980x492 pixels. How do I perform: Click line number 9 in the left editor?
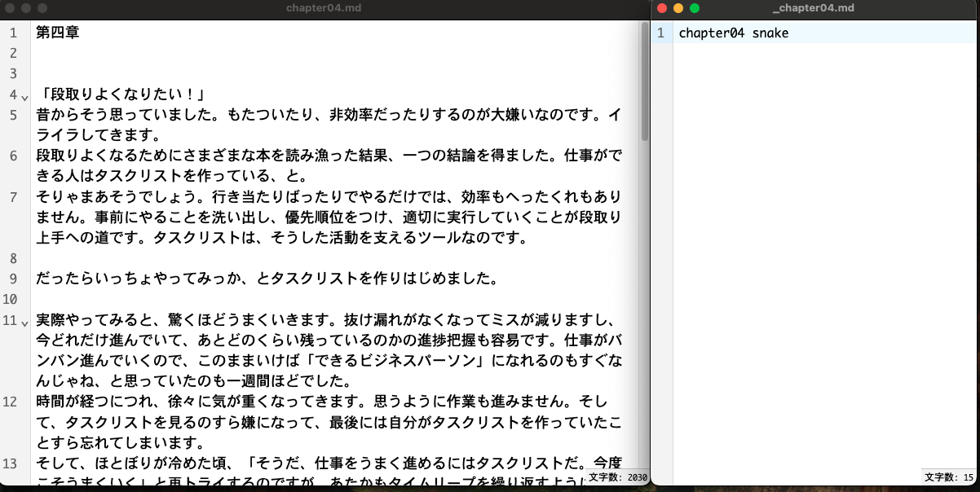click(x=13, y=278)
